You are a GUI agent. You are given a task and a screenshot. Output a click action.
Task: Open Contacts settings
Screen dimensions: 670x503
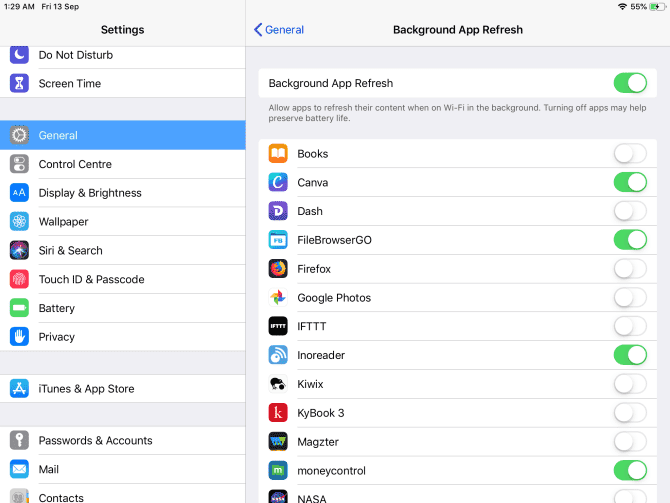(x=123, y=495)
